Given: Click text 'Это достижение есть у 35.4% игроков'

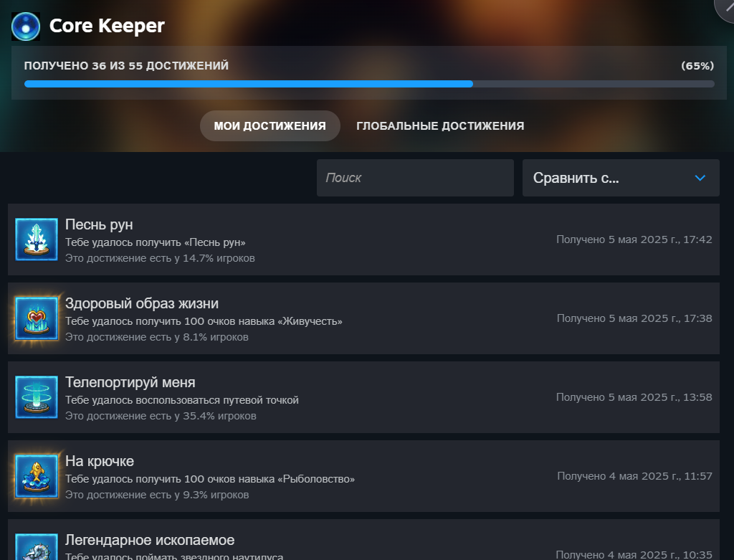Looking at the screenshot, I should (161, 416).
